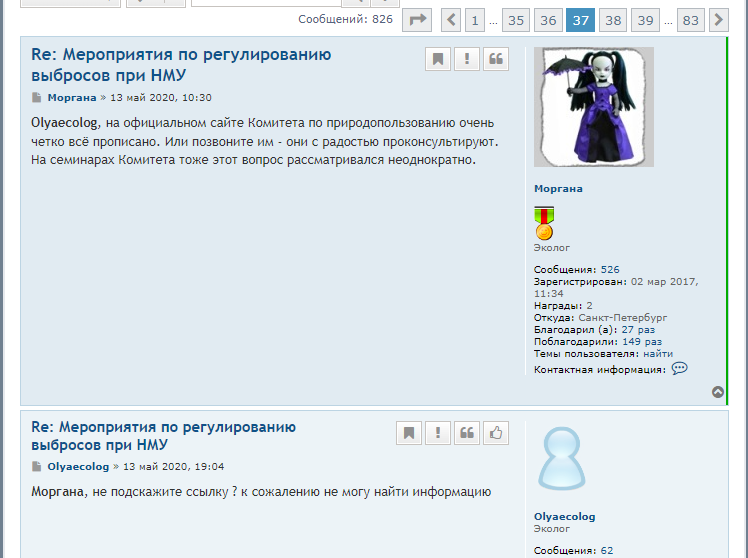748x558 pixels.
Task: Open Моргана's contact information bubble
Action: [679, 369]
